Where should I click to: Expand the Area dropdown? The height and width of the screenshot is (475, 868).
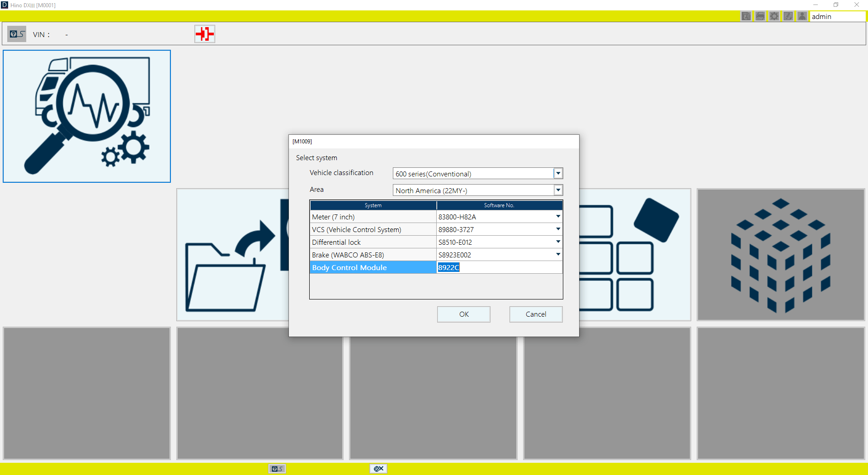(x=558, y=190)
